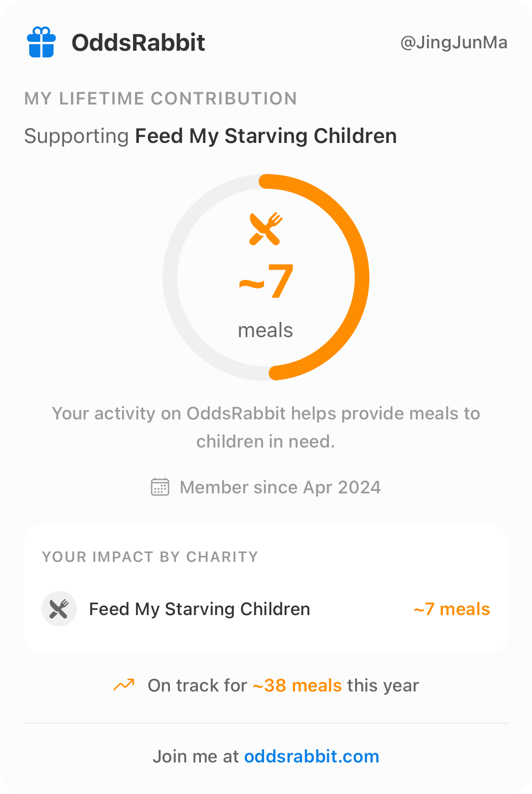Click the @JingJunMa username handle

coord(454,42)
